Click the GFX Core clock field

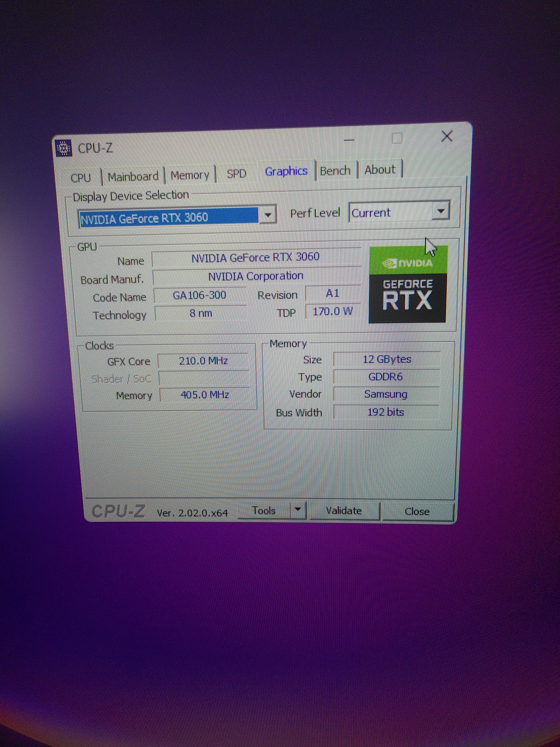203,361
